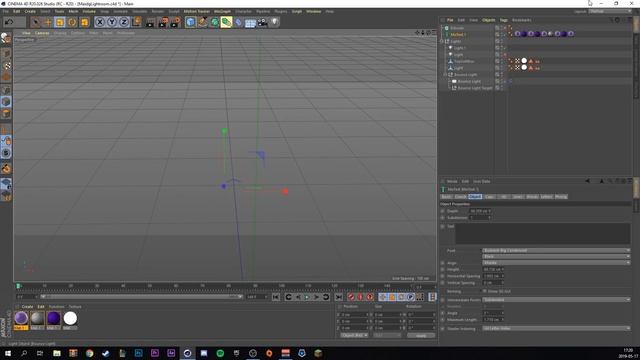
Task: Click the blue deformer icon
Action: 238,22
